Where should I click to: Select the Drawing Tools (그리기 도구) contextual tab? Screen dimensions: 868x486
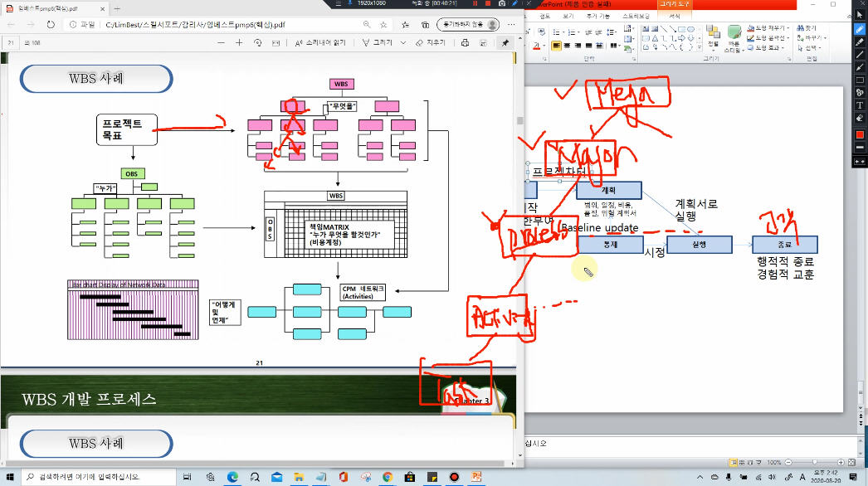675,4
